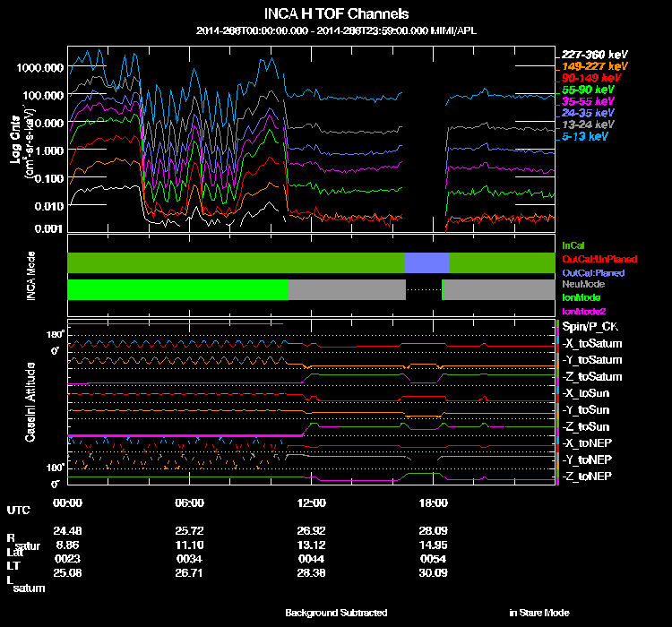The width and height of the screenshot is (672, 627).
Task: Click the latitude value 13.12
Action: pos(311,545)
